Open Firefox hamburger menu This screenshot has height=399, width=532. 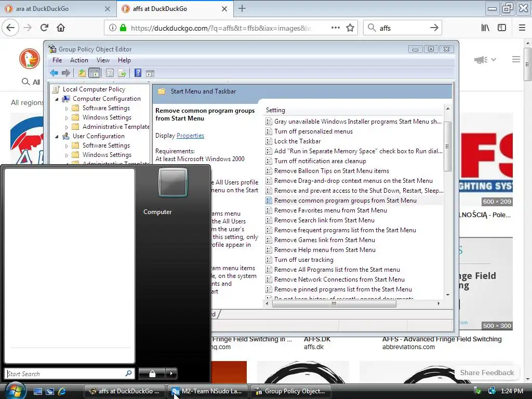tap(522, 28)
